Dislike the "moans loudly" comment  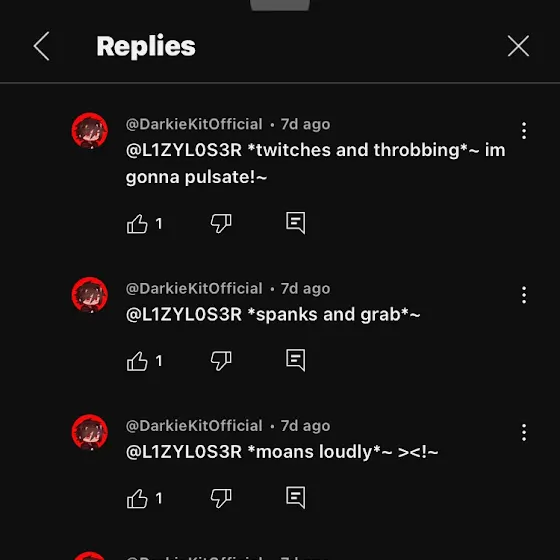pyautogui.click(x=221, y=498)
